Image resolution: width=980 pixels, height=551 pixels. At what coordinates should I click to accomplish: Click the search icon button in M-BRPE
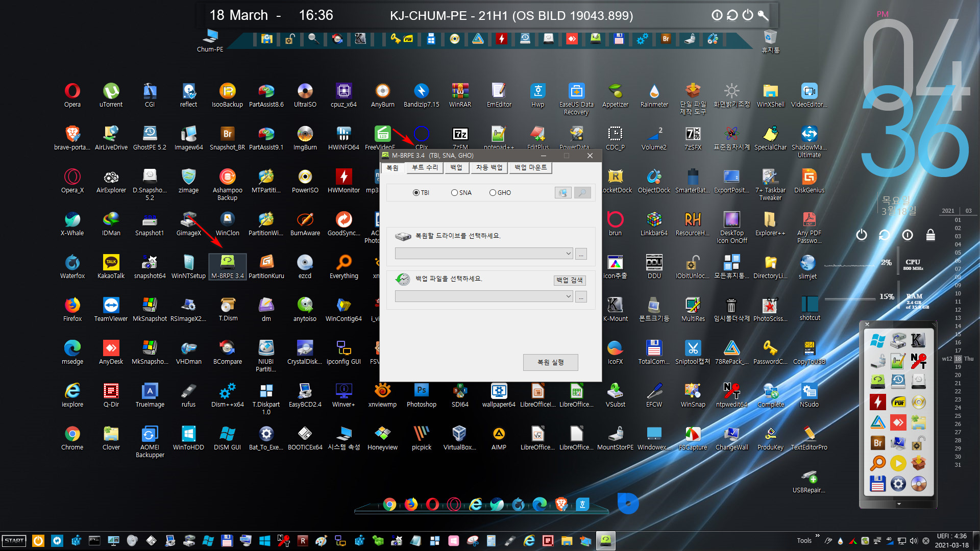[582, 193]
